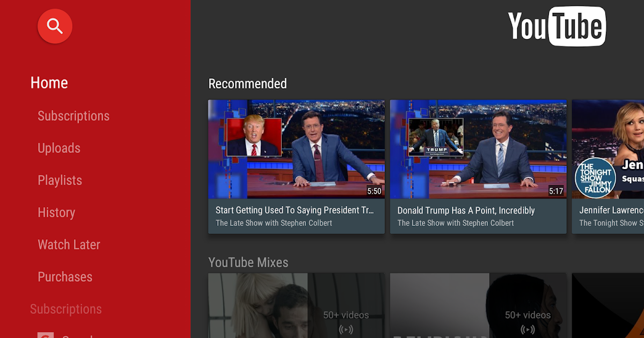Click the YouTube logo
Image resolution: width=644 pixels, height=338 pixels.
tap(557, 26)
